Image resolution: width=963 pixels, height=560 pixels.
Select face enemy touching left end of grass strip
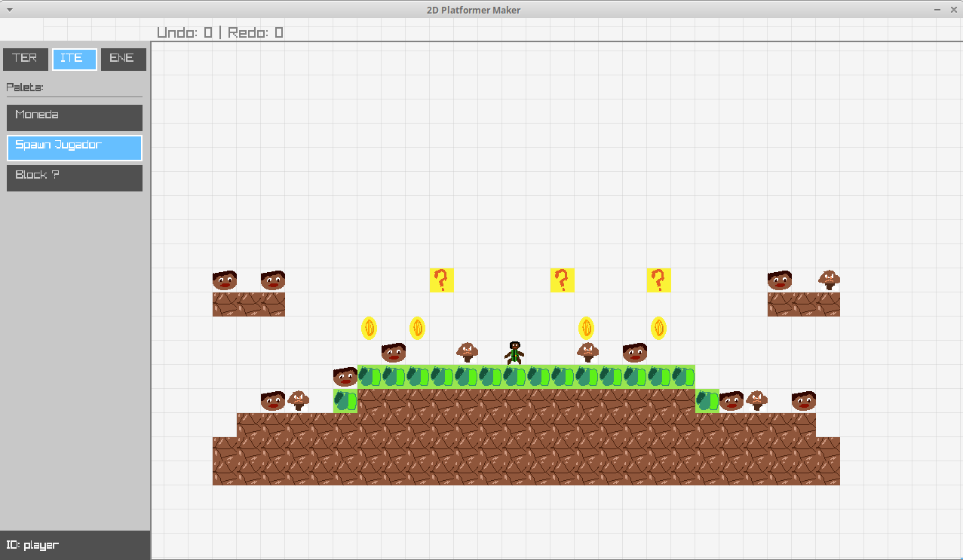tap(345, 377)
